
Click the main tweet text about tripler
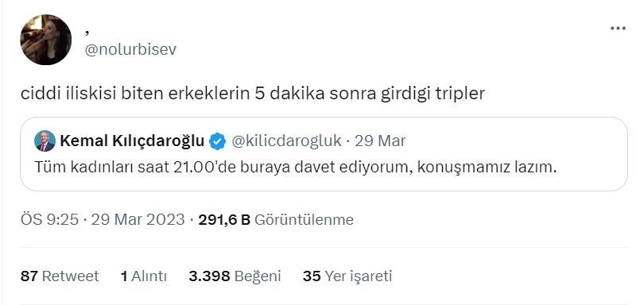point(253,94)
